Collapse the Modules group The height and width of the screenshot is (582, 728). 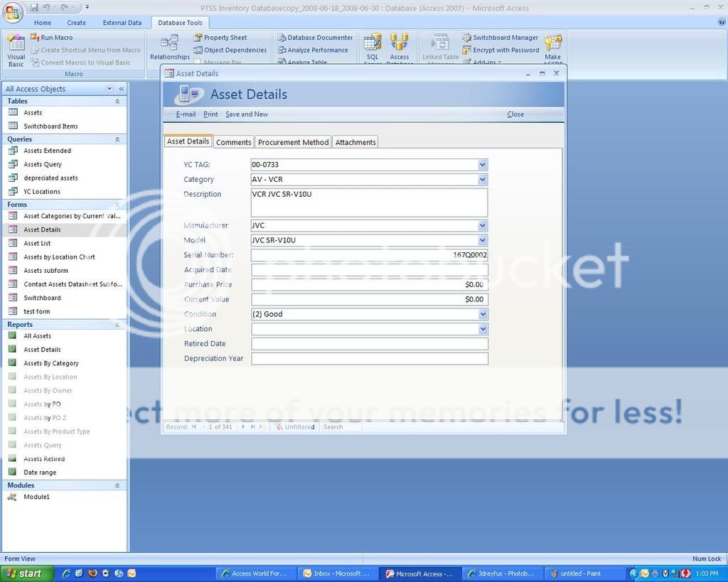tap(117, 485)
